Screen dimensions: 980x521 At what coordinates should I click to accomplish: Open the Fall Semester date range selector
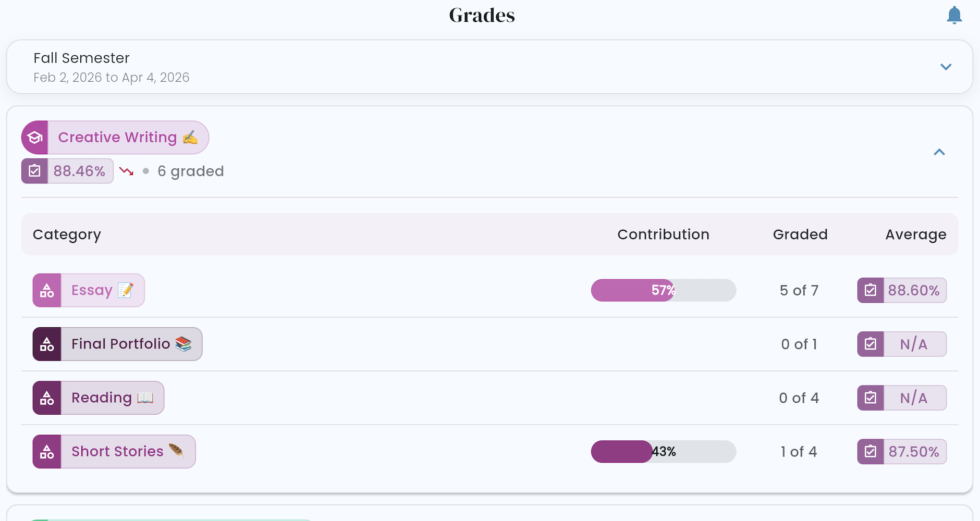click(489, 67)
